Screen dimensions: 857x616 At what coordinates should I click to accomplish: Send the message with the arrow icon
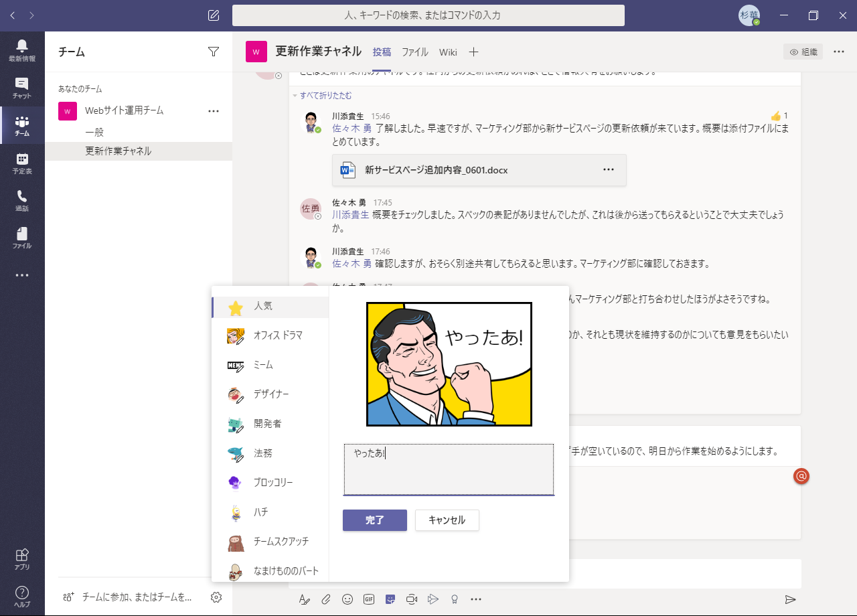click(790, 599)
